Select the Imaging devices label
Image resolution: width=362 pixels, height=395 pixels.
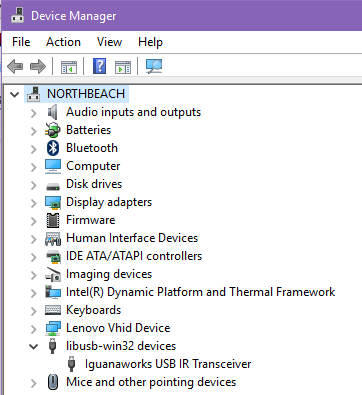click(109, 274)
